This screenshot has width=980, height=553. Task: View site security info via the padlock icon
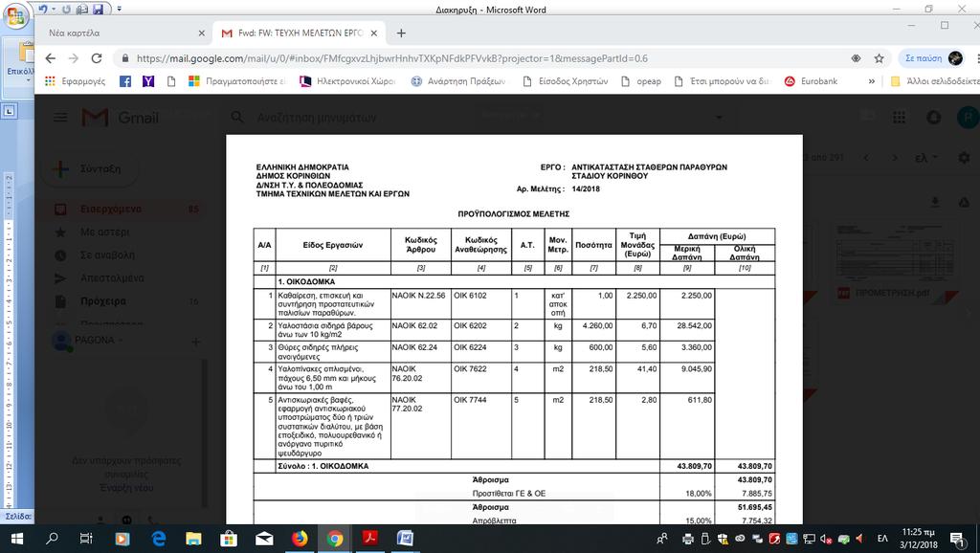[125, 58]
